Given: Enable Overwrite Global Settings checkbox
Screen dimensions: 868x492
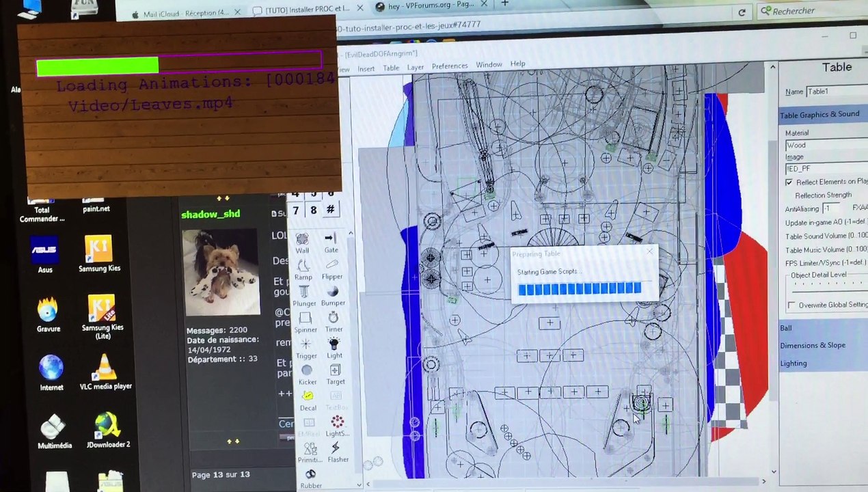Looking at the screenshot, I should [x=791, y=305].
